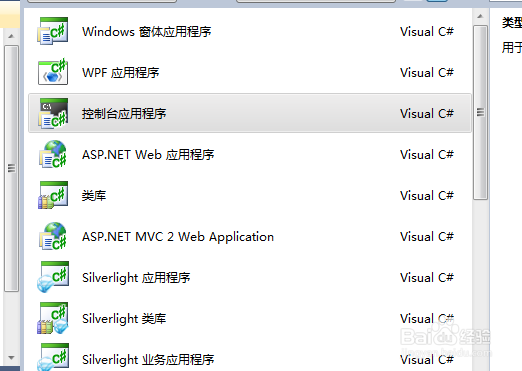The image size is (522, 371).
Task: Select the ASP.NET MVC 2 Web Application icon
Action: coord(53,236)
